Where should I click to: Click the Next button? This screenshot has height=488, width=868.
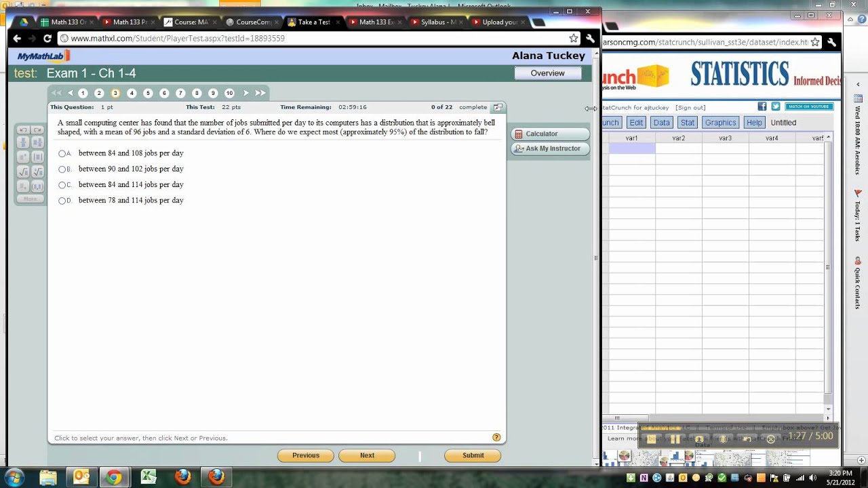pos(367,455)
